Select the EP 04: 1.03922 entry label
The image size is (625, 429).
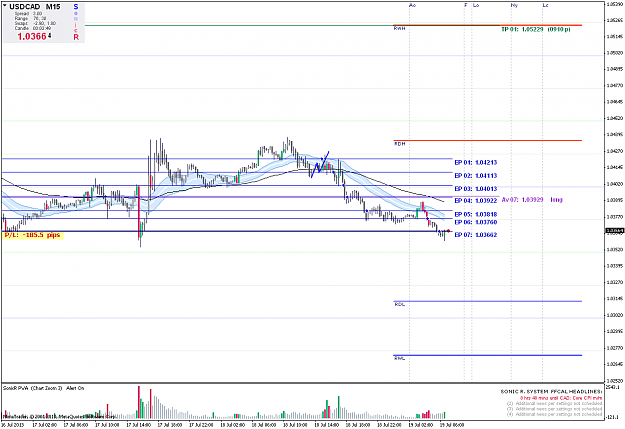pos(476,201)
